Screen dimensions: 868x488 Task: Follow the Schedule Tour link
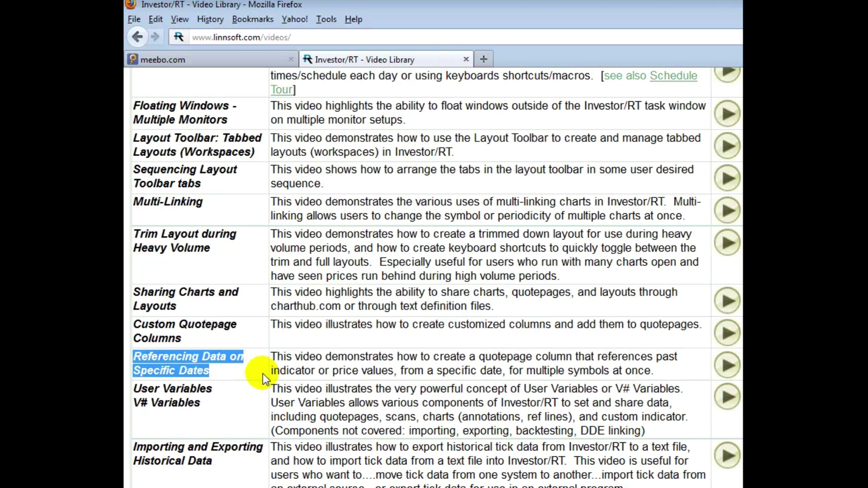[x=673, y=76]
